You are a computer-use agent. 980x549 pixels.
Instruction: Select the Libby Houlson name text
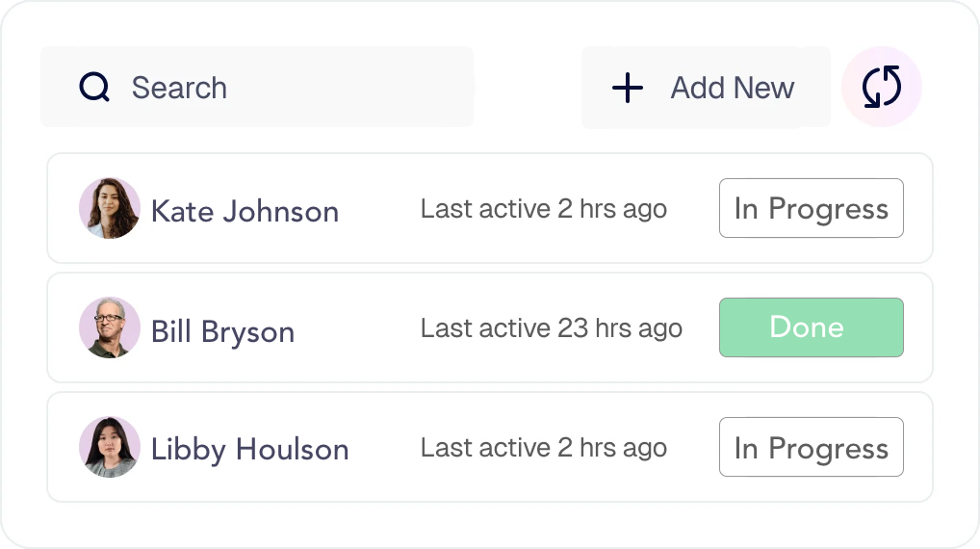250,450
